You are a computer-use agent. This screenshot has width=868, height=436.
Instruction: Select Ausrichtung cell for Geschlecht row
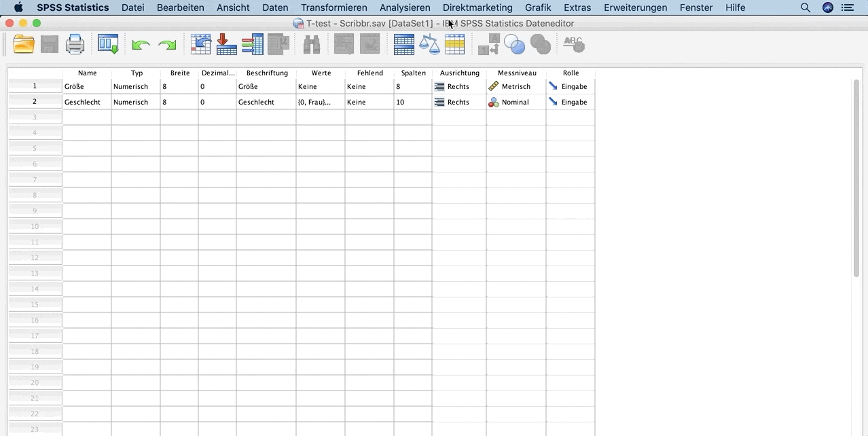coord(458,102)
